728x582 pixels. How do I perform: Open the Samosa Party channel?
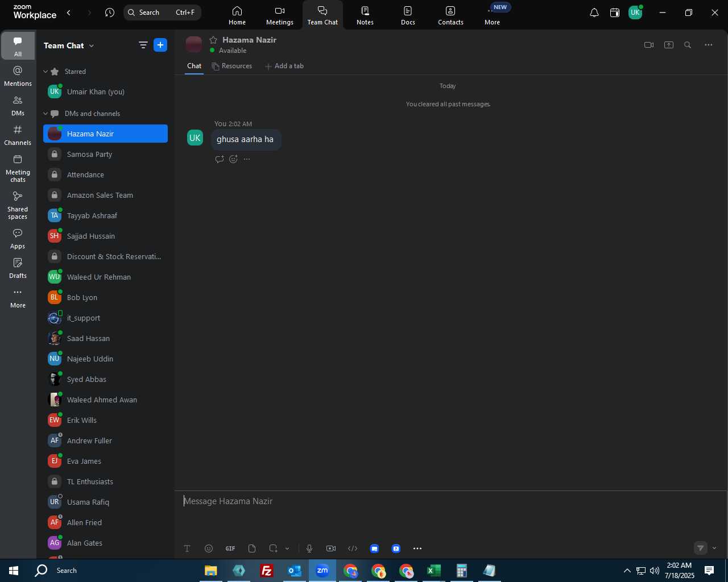tap(105, 155)
